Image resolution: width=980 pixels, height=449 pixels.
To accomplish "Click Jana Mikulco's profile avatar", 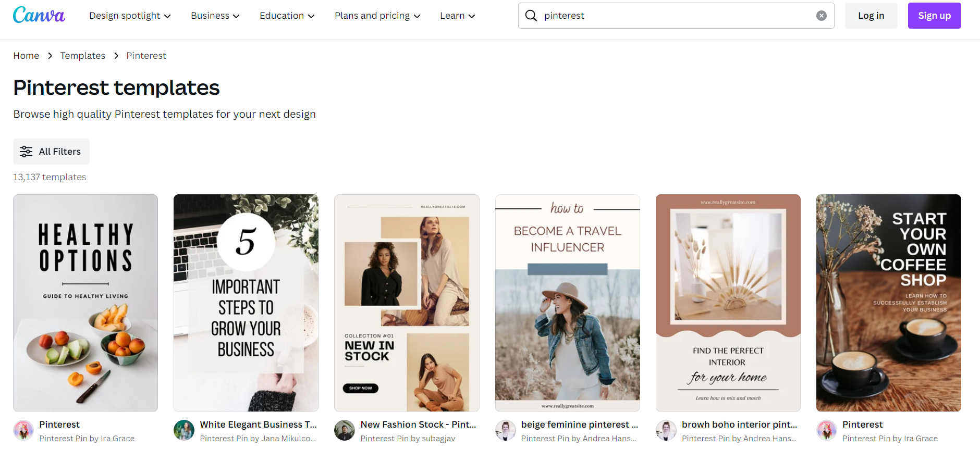I will point(184,430).
